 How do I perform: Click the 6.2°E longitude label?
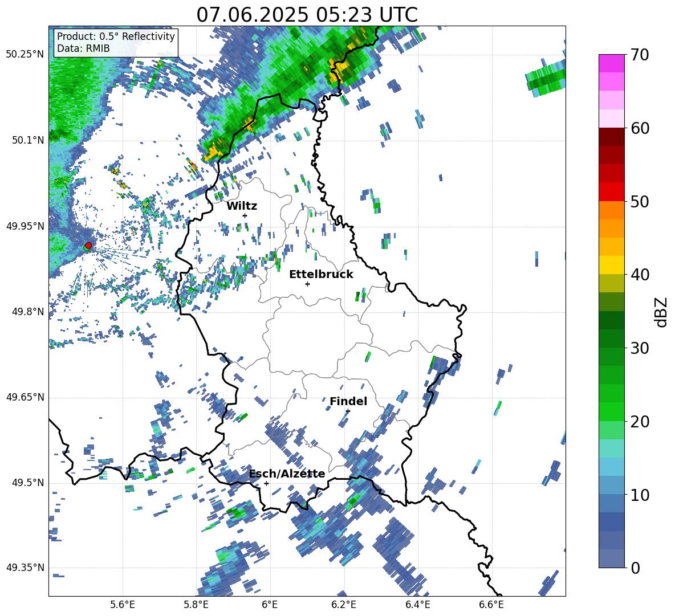pyautogui.click(x=344, y=605)
